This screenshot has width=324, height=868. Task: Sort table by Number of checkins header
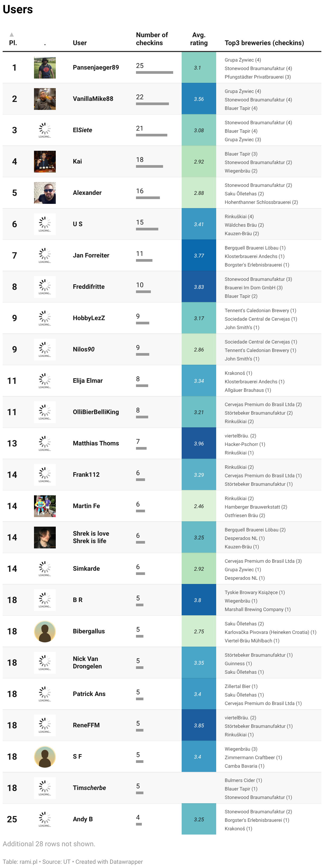coord(152,39)
